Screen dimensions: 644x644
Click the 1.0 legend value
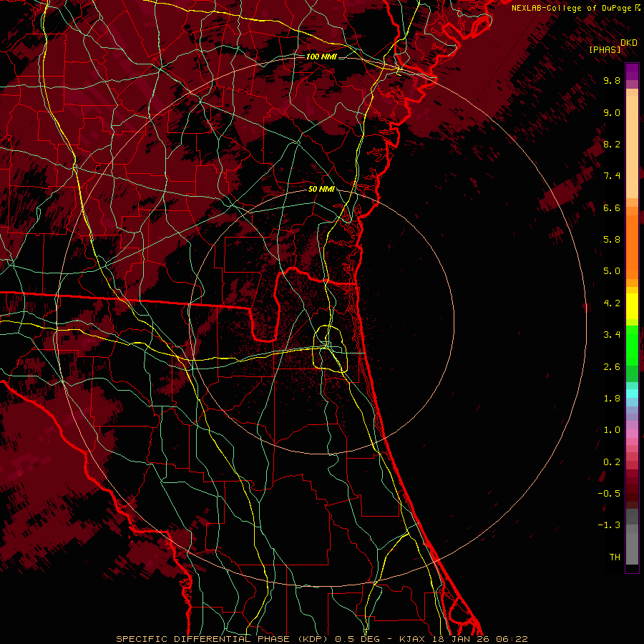(x=612, y=431)
